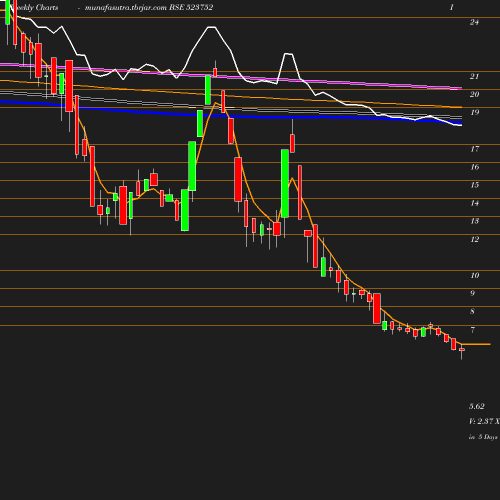Click the price axis label 7

472,330
